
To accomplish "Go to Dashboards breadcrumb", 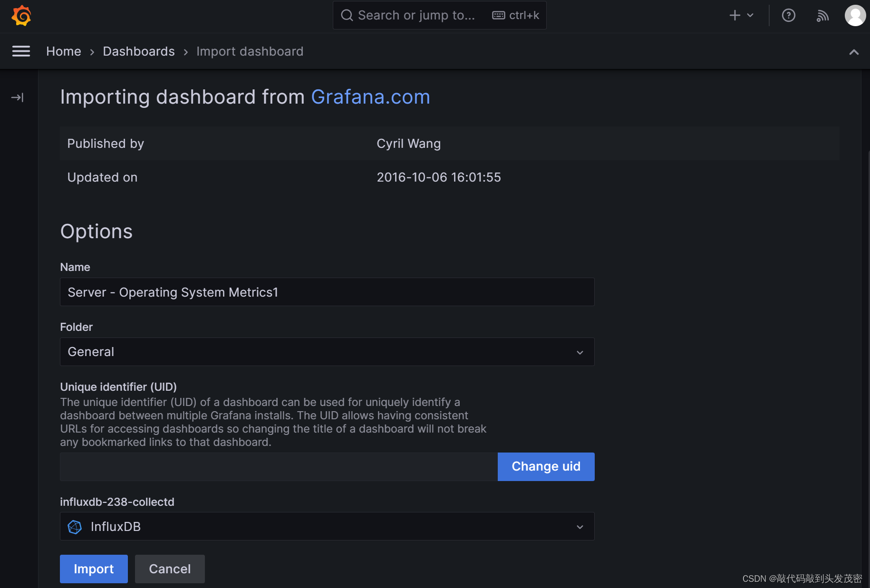I will pos(139,51).
